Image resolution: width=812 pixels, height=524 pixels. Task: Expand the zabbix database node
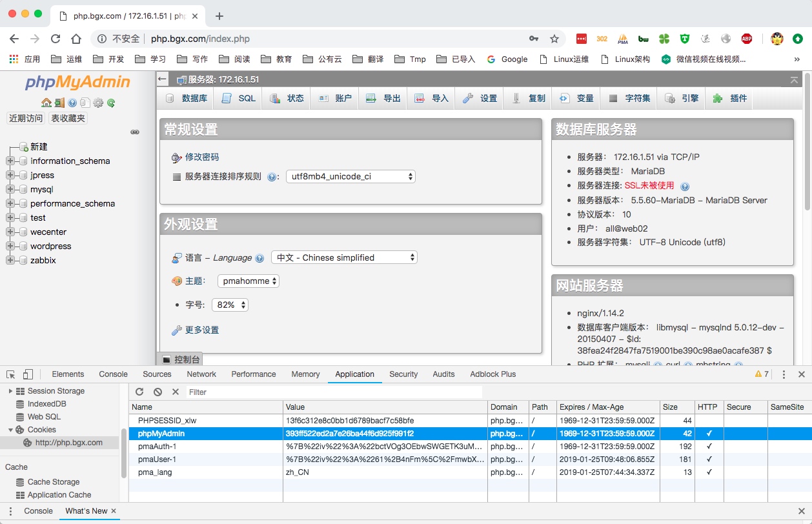10,261
